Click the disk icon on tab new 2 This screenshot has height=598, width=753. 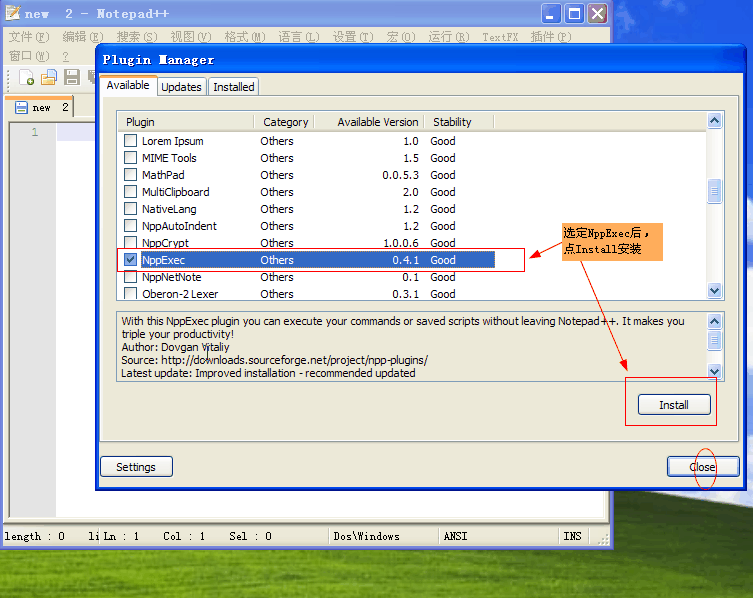[21, 107]
